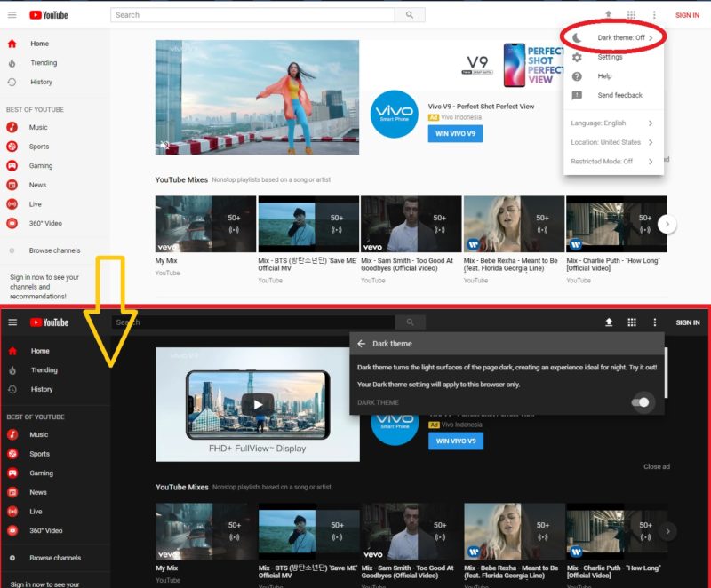The image size is (711, 588).
Task: Focus the Search field in dark-theme header
Action: click(x=253, y=322)
